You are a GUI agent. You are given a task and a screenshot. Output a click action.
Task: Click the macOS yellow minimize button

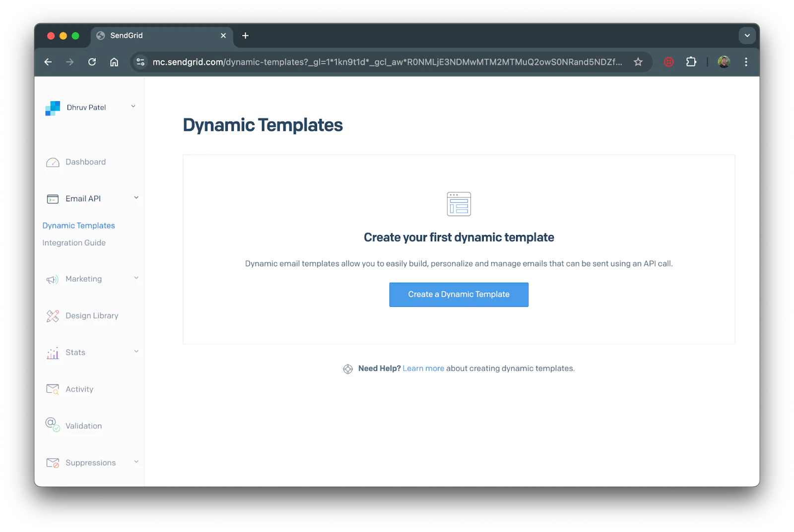[x=63, y=36]
